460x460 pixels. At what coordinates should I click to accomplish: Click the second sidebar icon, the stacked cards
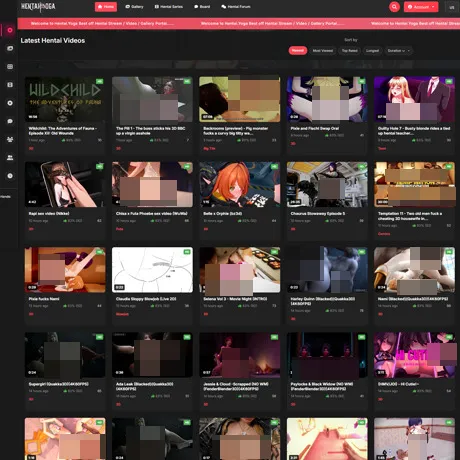click(10, 49)
